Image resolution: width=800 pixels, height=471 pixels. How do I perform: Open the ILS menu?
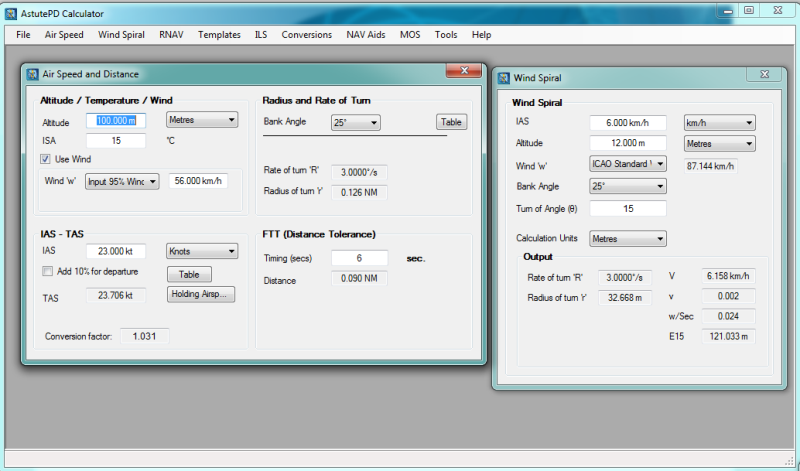[261, 35]
